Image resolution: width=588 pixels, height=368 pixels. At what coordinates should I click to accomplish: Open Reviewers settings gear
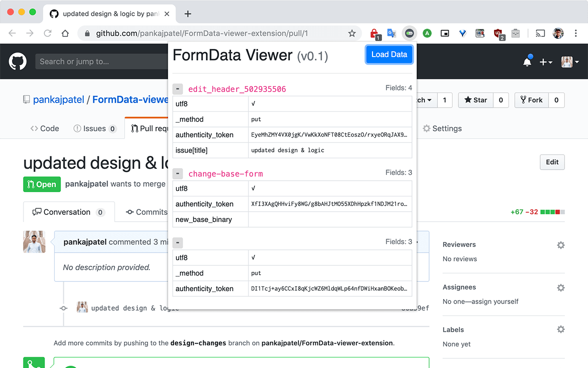click(x=561, y=245)
